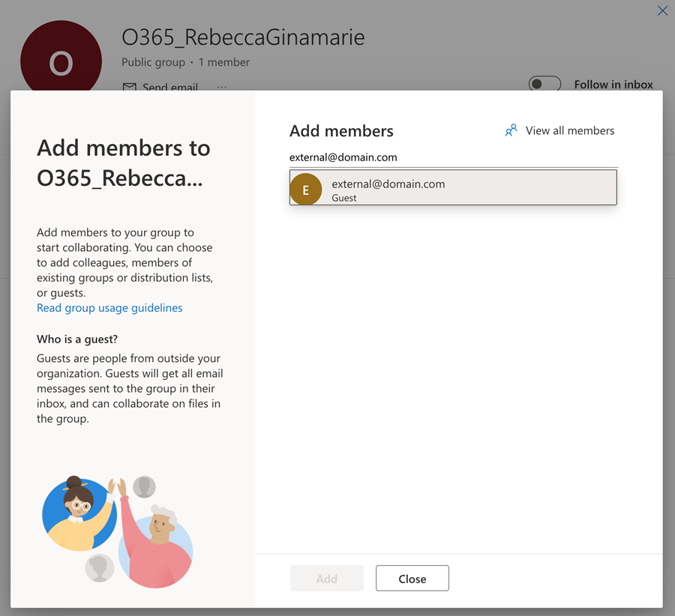This screenshot has width=675, height=616.
Task: Click the O365_RebeccaGinamarie group title
Action: click(243, 37)
